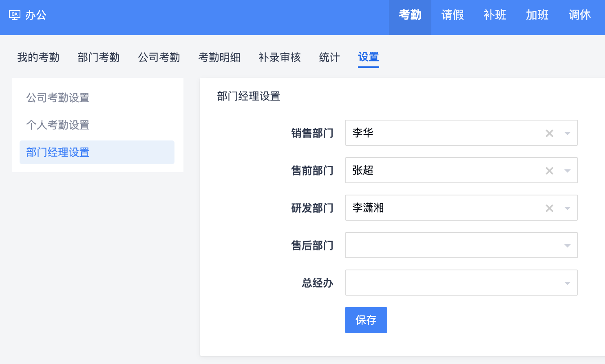This screenshot has height=364, width=605.
Task: Open the 补录审核 tab
Action: pos(280,57)
